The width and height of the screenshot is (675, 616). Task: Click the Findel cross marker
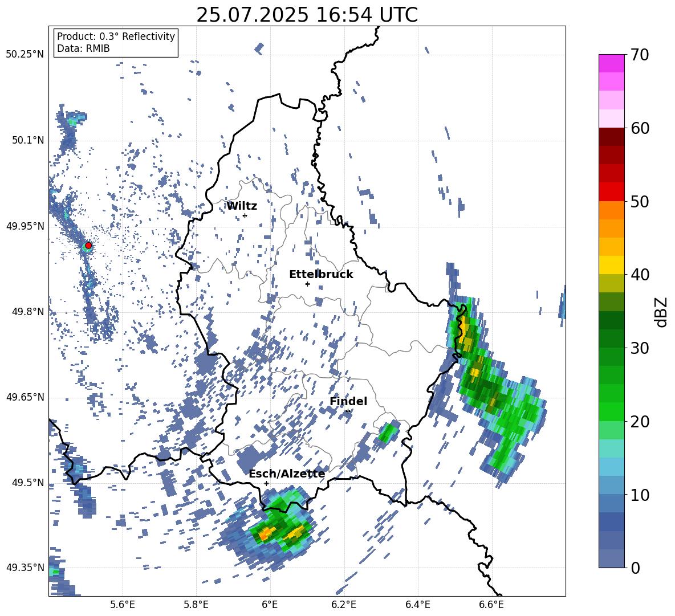point(348,411)
